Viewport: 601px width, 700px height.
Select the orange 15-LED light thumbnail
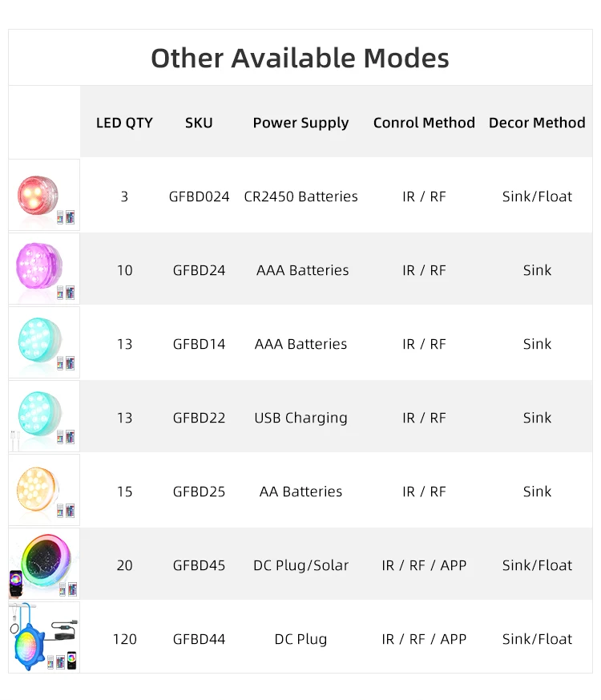coord(44,491)
